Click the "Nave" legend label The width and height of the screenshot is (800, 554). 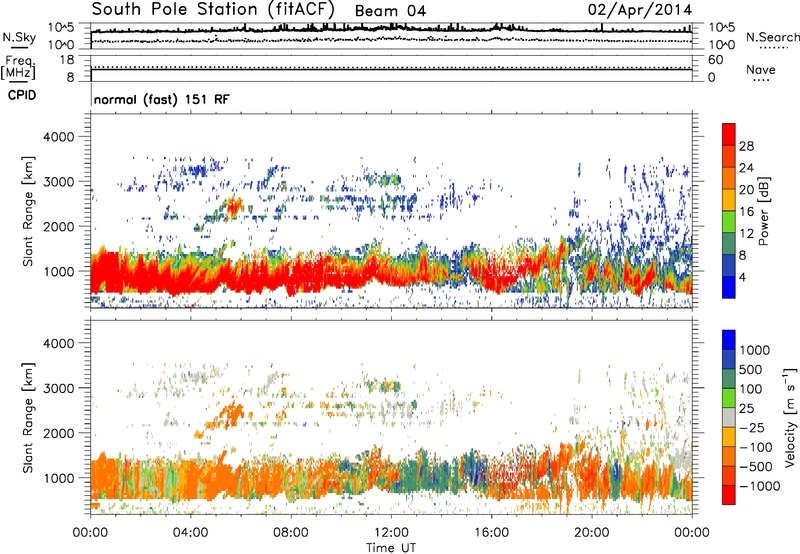point(761,70)
